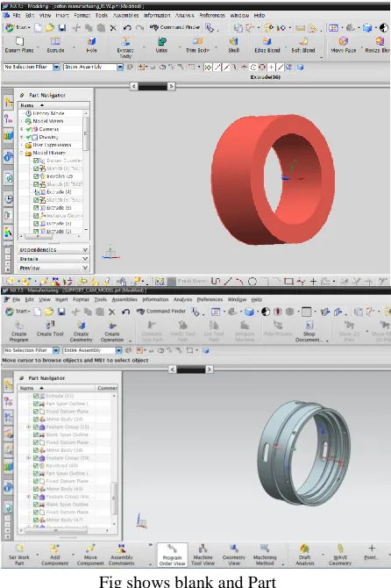Click Assembly Constraints in Manufacturing window

[121, 555]
